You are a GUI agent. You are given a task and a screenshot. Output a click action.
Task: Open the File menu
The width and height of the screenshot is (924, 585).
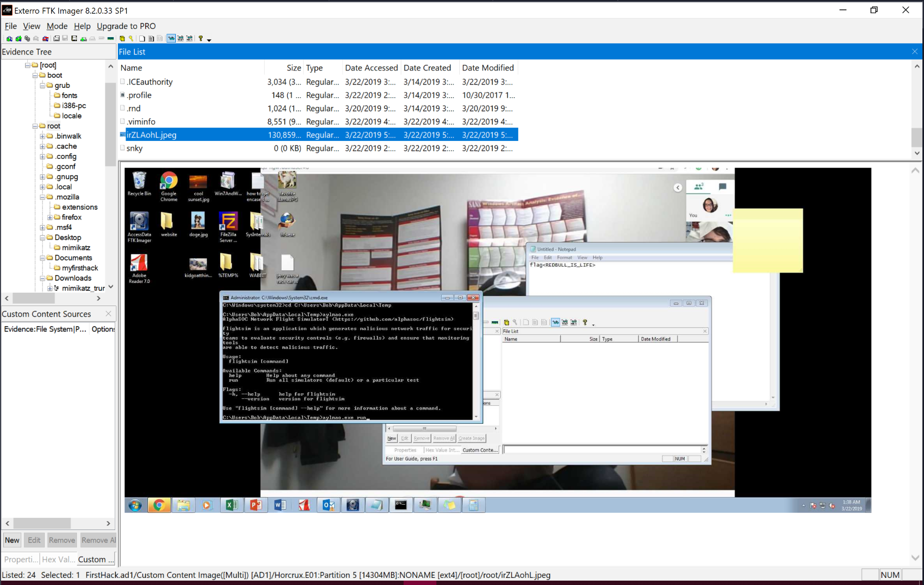(x=10, y=26)
